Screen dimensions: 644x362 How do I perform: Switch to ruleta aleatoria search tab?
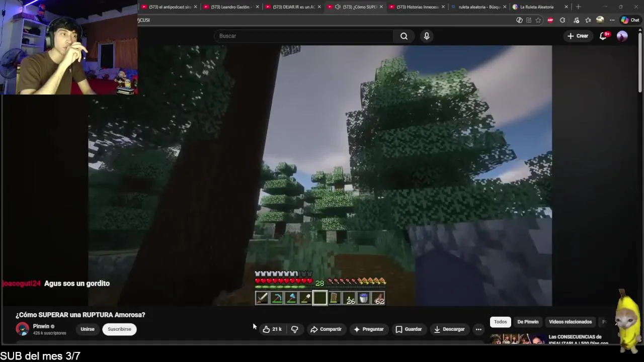tap(479, 7)
